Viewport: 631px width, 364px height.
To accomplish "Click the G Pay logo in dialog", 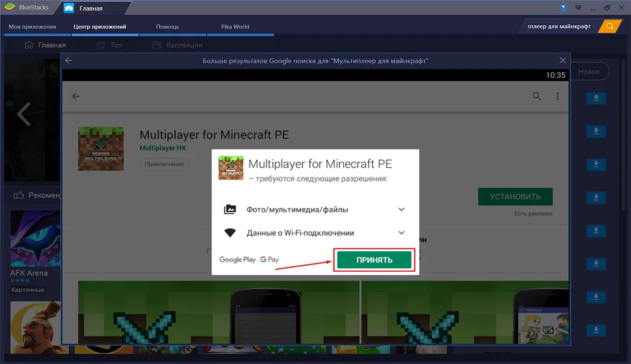I will pos(269,260).
